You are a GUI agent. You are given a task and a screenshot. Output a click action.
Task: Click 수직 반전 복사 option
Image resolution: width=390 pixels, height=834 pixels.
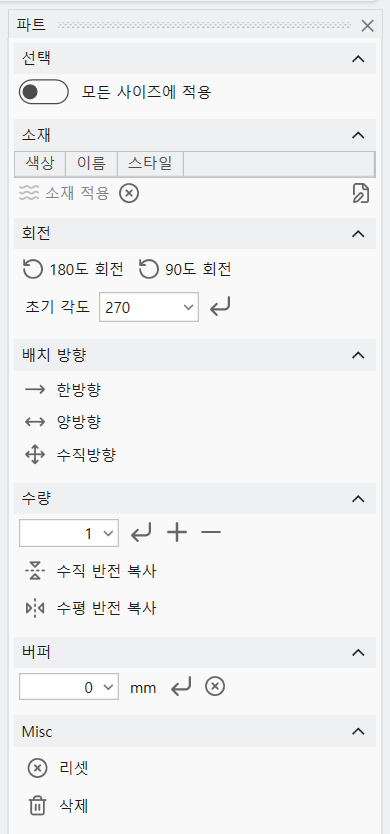(x=90, y=572)
